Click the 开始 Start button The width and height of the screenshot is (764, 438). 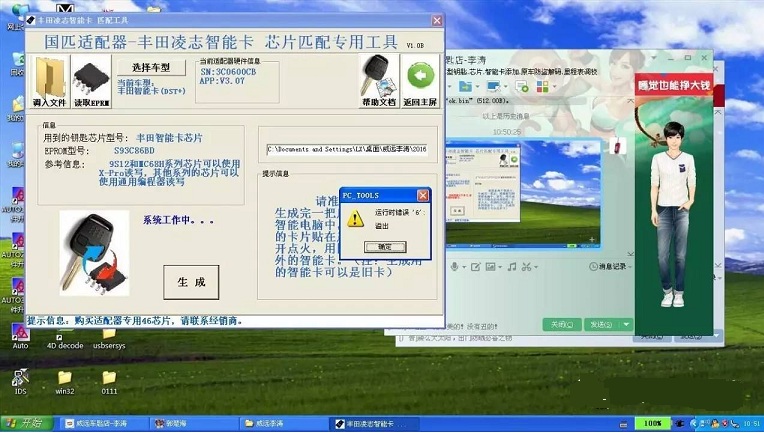click(x=26, y=423)
